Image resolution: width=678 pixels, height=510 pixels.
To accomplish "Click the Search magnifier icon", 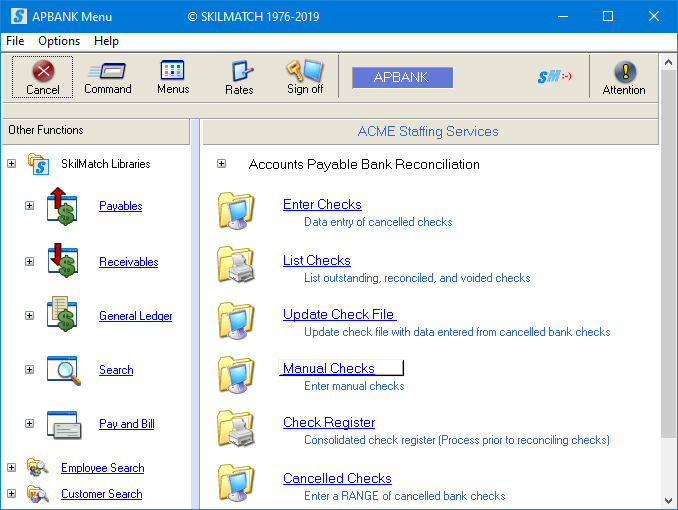I will 64,370.
